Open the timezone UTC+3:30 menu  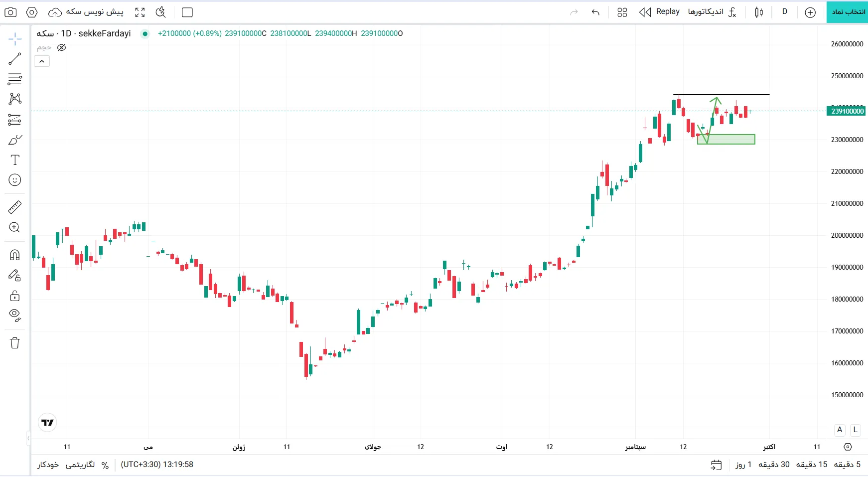tap(157, 465)
